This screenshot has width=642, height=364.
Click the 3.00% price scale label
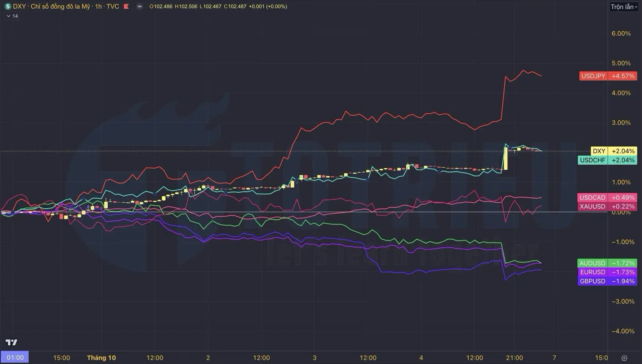click(621, 123)
